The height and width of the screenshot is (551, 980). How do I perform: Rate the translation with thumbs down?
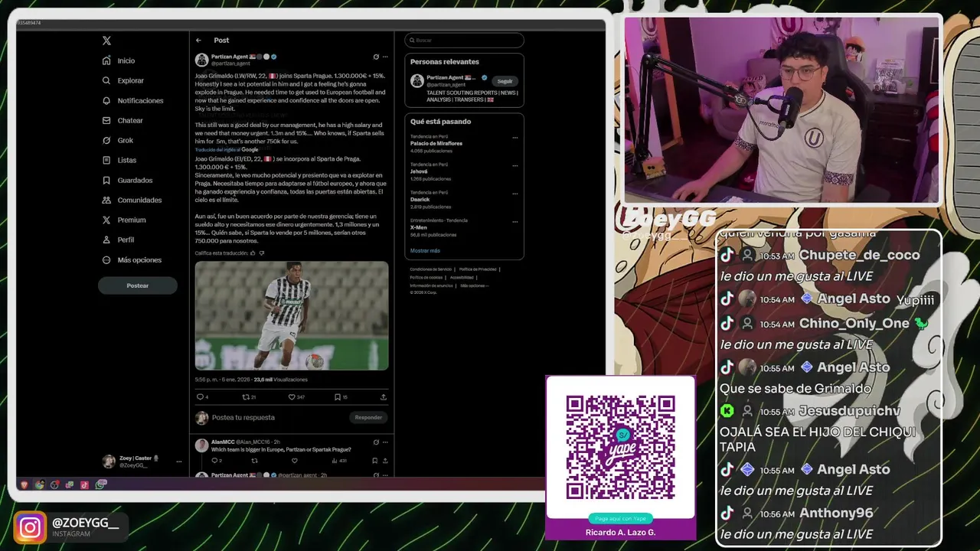262,253
